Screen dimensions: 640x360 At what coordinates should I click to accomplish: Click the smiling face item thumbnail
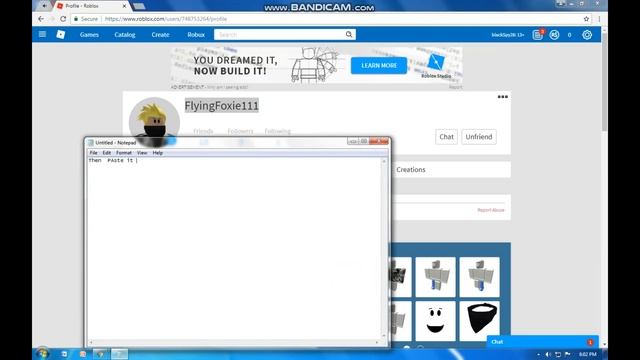pyautogui.click(x=435, y=321)
